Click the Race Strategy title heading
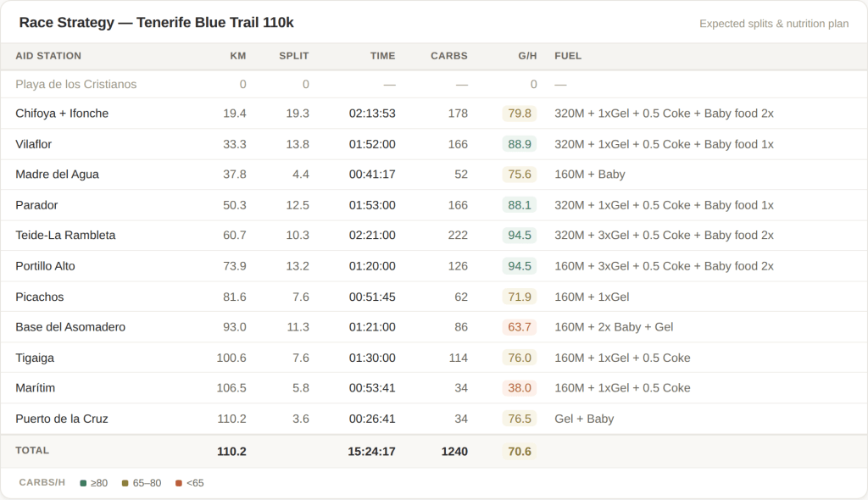The height and width of the screenshot is (500, 868). 157,23
